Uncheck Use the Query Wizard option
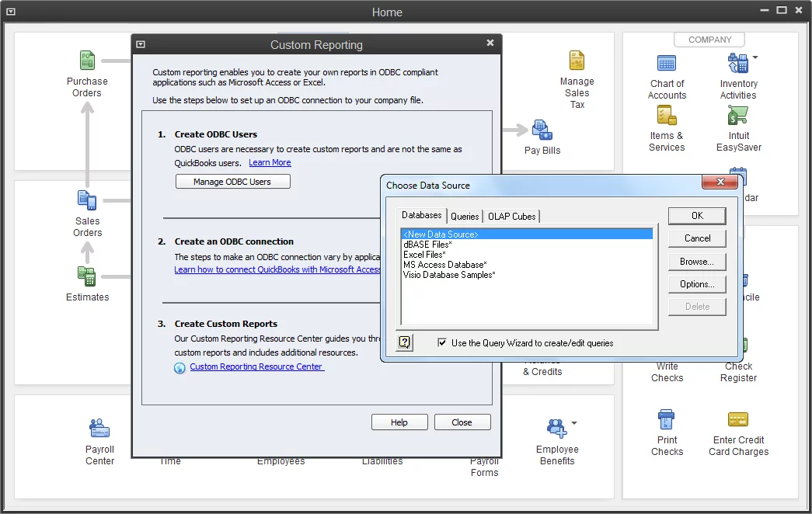This screenshot has height=514, width=812. 442,342
